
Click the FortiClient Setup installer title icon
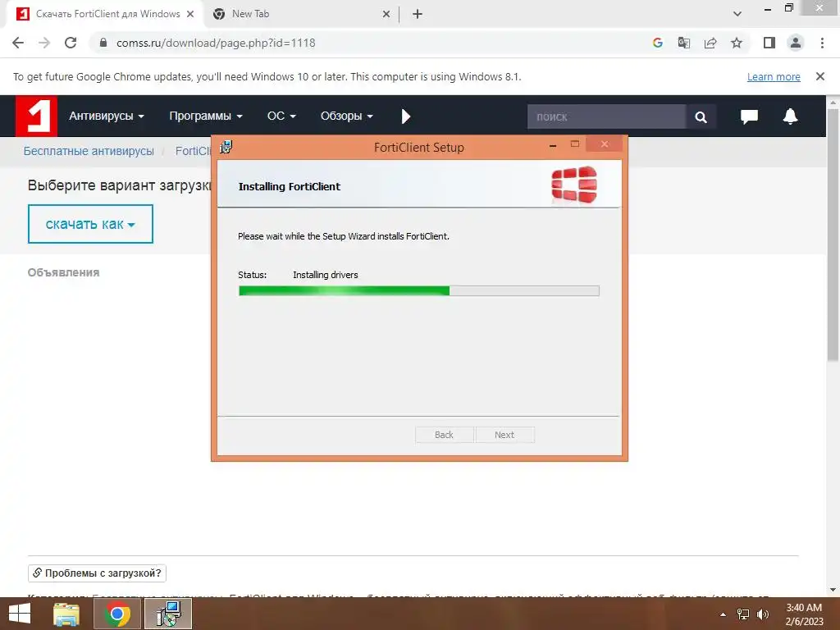(226, 147)
